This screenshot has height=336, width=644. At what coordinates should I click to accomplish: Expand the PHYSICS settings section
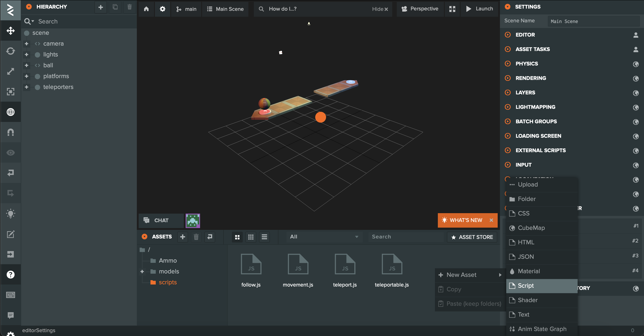pyautogui.click(x=527, y=63)
